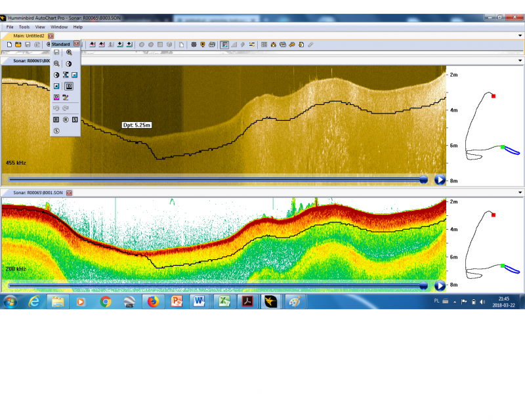Image resolution: width=525 pixels, height=420 pixels.
Task: Open the Window menu
Action: click(x=59, y=27)
